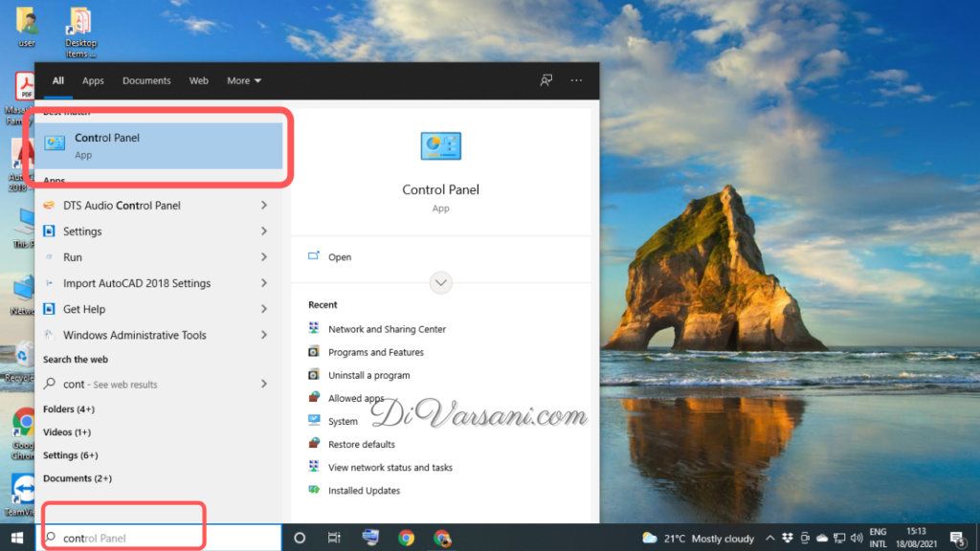The height and width of the screenshot is (551, 980).
Task: Expand the More filter dropdown
Action: [x=244, y=81]
